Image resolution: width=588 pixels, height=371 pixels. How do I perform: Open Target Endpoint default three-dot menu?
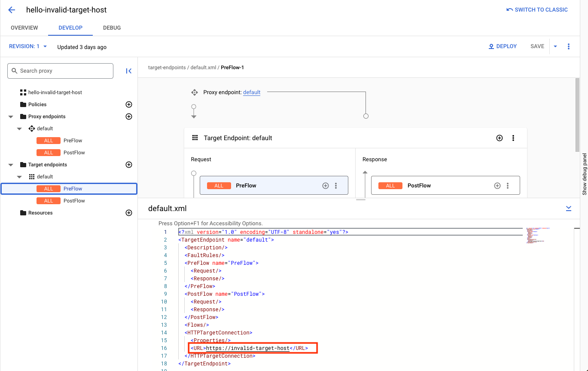pyautogui.click(x=513, y=138)
